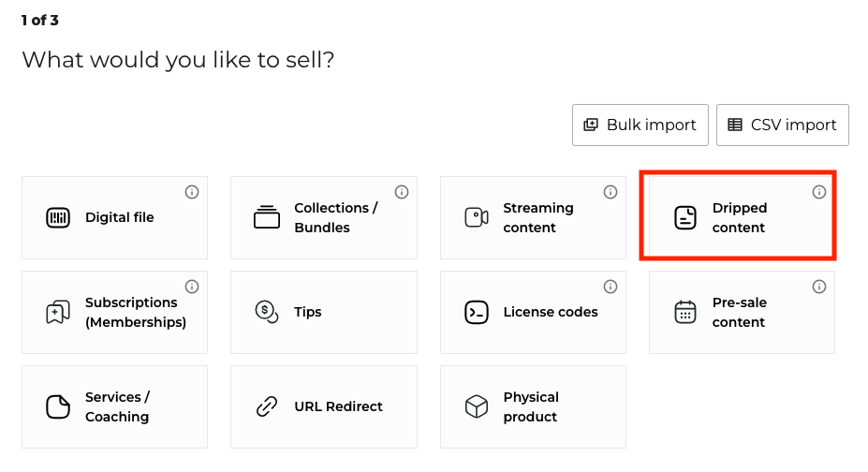
Task: Select Streaming content as product type
Action: pyautogui.click(x=533, y=218)
